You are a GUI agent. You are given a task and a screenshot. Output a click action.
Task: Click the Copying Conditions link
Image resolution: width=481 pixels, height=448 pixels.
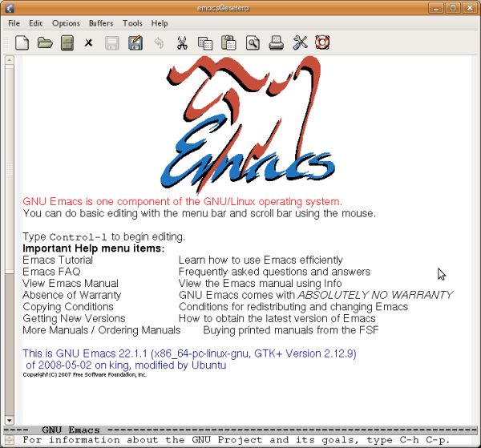[68, 307]
